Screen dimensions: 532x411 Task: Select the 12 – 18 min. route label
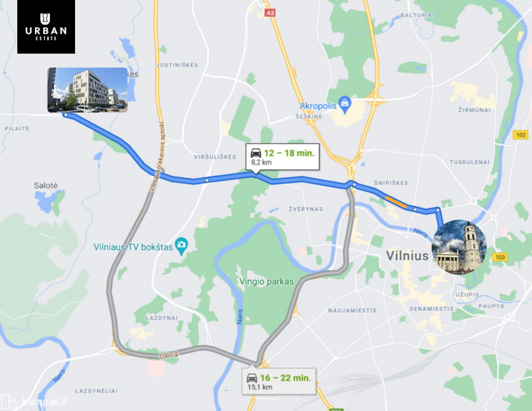click(x=283, y=157)
